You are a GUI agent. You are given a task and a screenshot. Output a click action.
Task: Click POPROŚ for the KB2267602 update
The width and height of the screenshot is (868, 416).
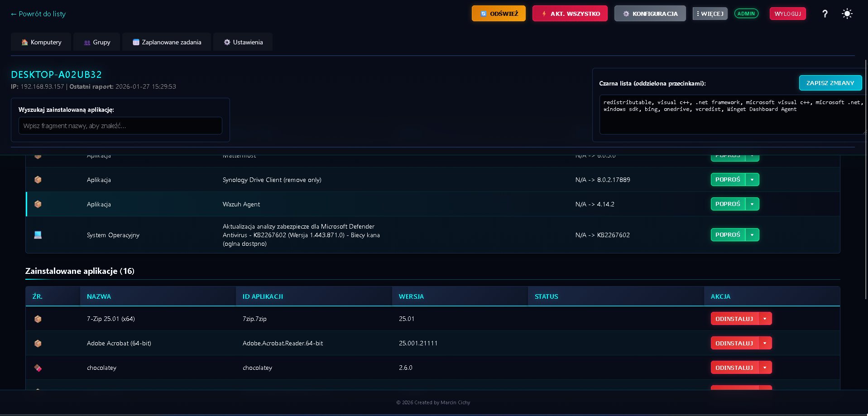tap(728, 235)
